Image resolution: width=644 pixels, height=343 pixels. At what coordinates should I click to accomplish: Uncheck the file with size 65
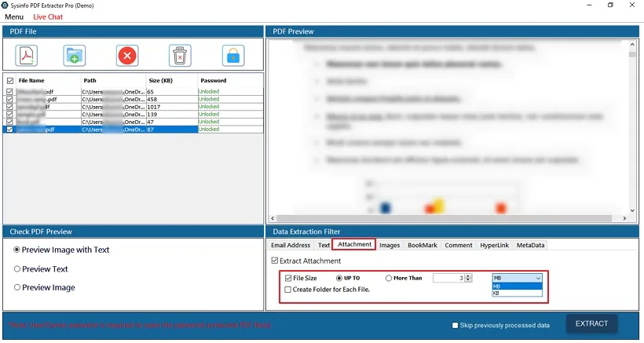[x=10, y=92]
